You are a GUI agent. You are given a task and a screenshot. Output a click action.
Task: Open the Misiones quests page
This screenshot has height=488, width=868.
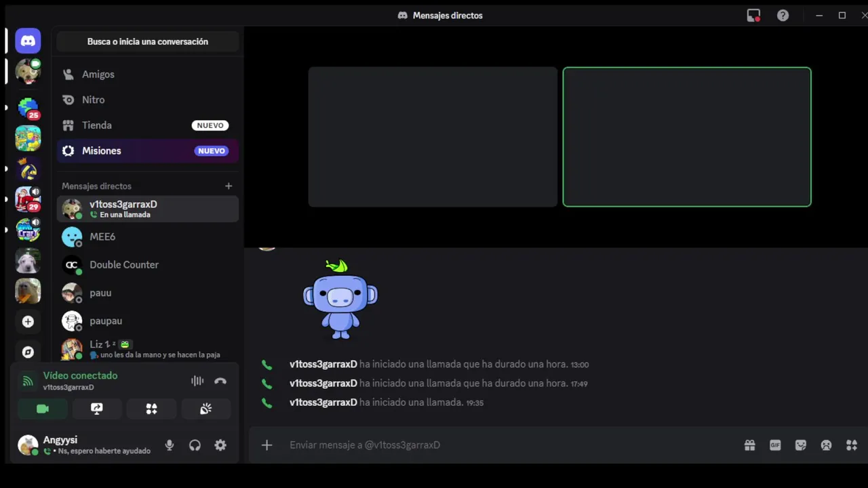(148, 150)
